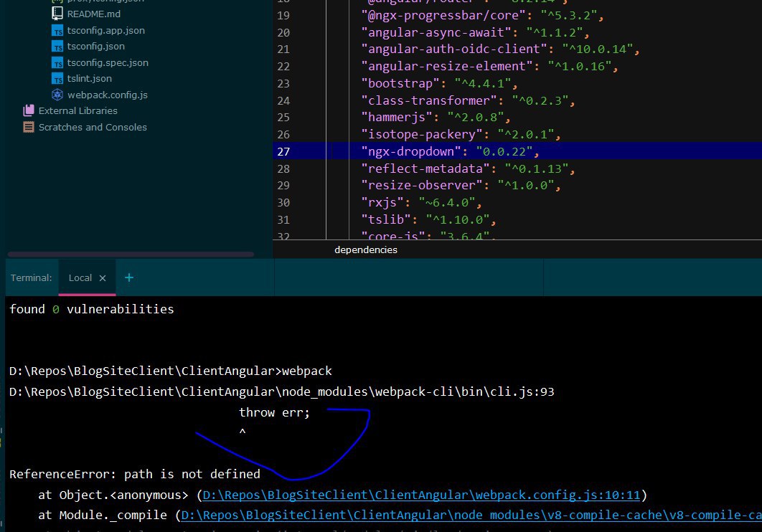762x532 pixels.
Task: Close the Local terminal tab
Action: pos(103,278)
